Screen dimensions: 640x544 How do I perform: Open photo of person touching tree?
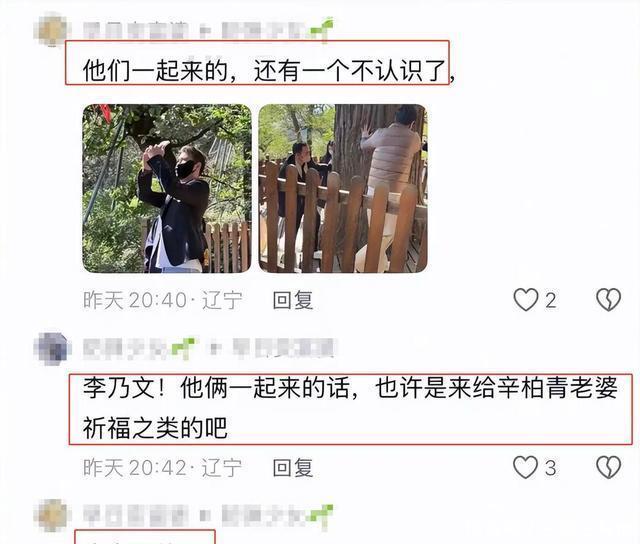[343, 189]
